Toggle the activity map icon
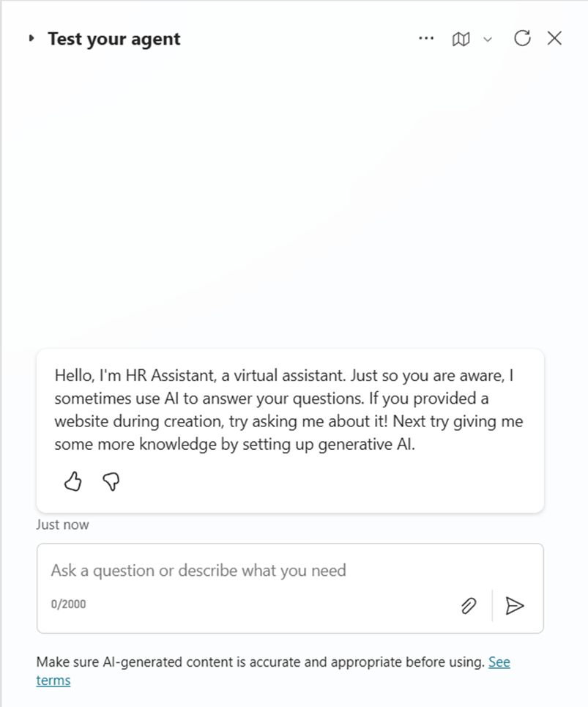Image resolution: width=588 pixels, height=707 pixels. (x=461, y=39)
